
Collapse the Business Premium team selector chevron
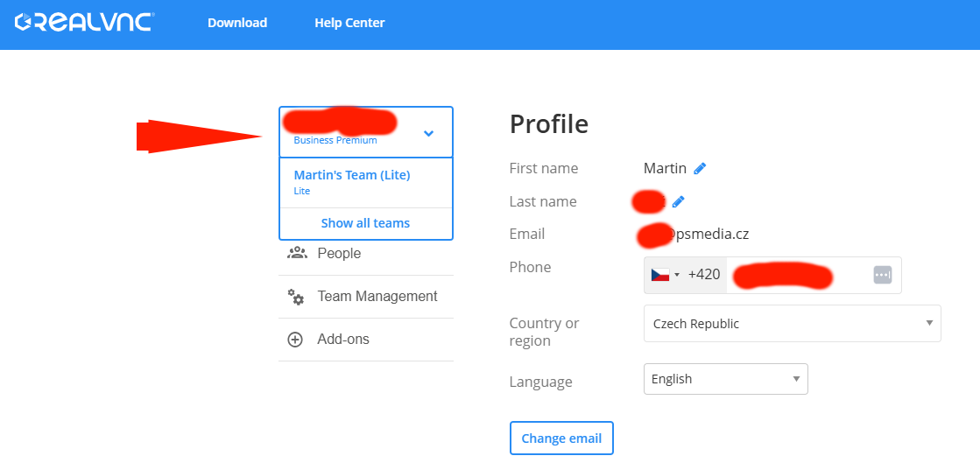(x=428, y=133)
